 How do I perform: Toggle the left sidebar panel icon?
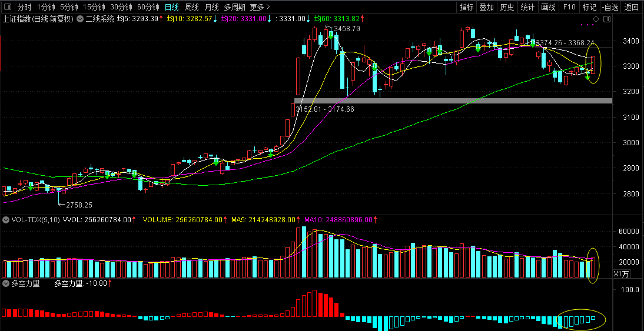[9, 7]
